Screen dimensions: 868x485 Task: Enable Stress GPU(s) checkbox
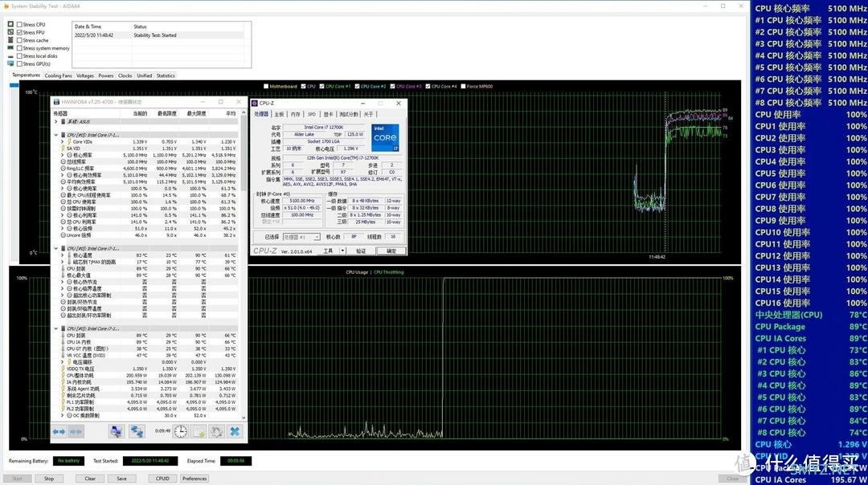(19, 63)
